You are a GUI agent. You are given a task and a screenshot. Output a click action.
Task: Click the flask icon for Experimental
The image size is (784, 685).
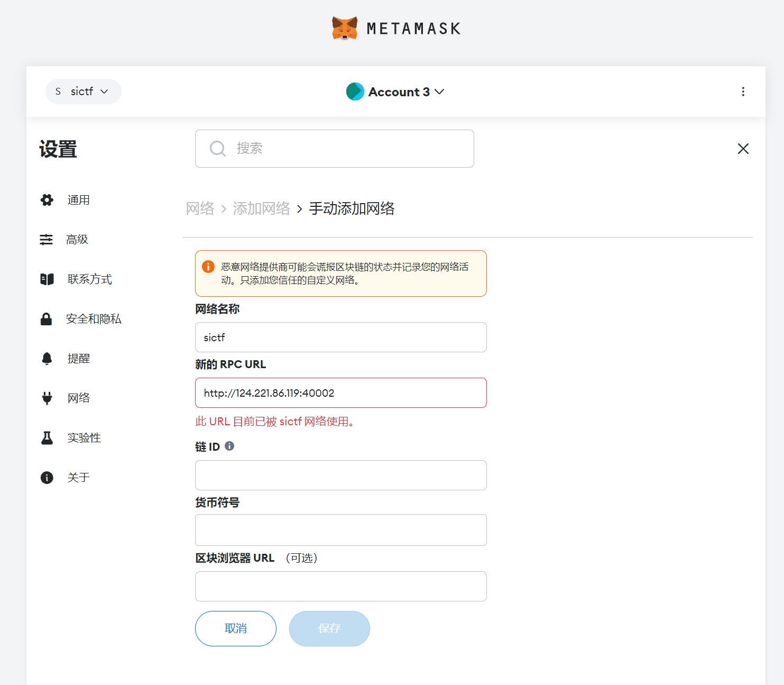pyautogui.click(x=47, y=438)
